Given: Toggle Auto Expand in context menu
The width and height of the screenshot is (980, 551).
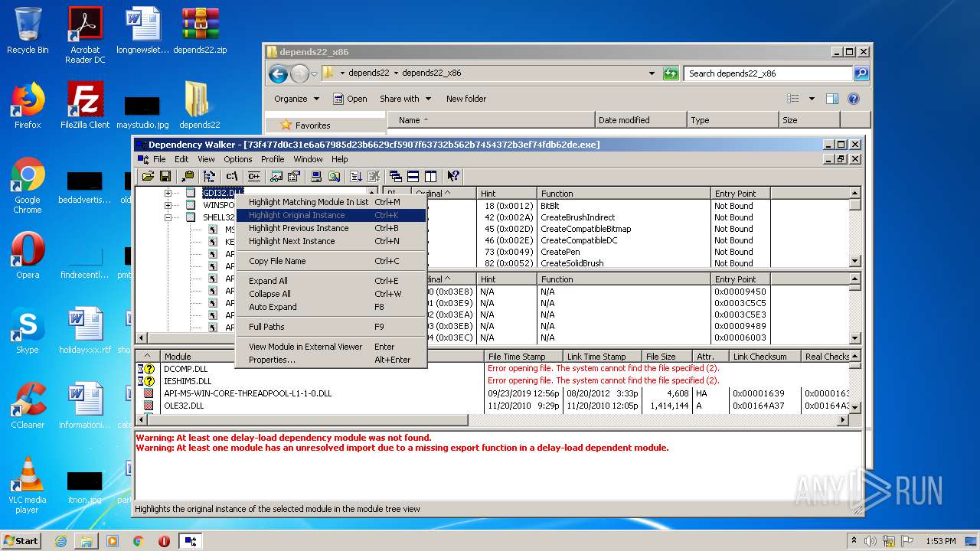Looking at the screenshot, I should click(x=331, y=307).
